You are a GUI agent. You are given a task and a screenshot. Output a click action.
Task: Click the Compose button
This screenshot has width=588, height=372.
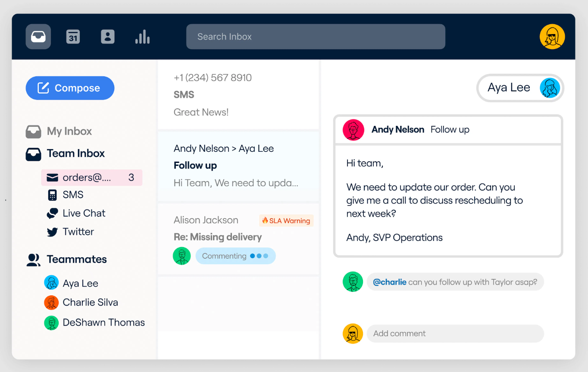coord(70,88)
